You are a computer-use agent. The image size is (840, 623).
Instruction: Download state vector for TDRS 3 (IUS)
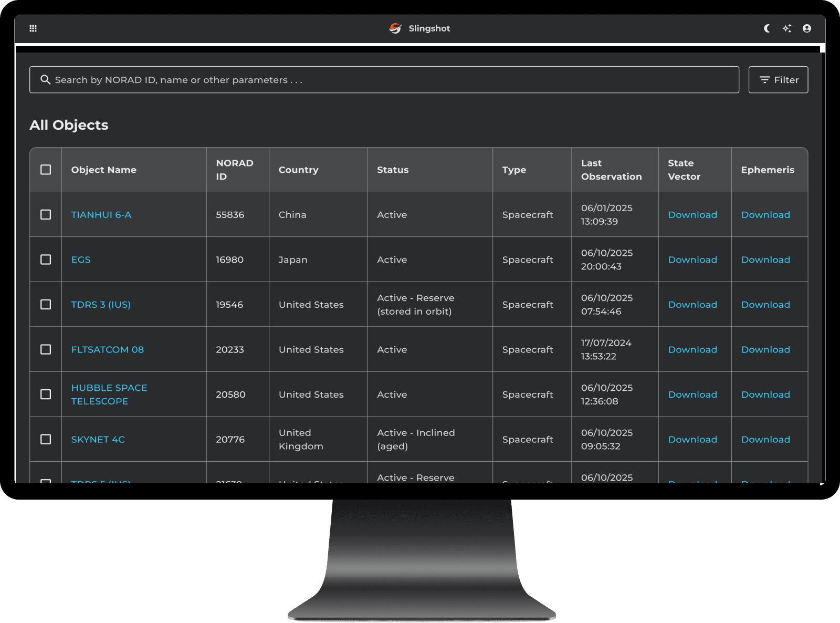coord(692,305)
